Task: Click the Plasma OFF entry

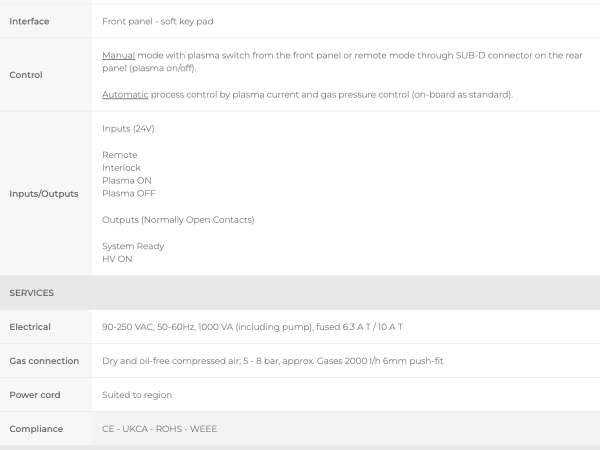Action: click(x=129, y=193)
